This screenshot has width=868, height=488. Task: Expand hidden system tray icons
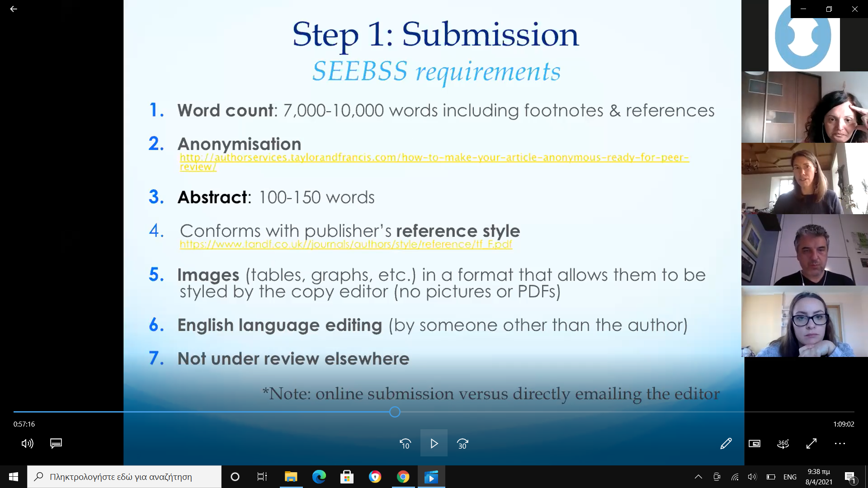[x=698, y=477]
